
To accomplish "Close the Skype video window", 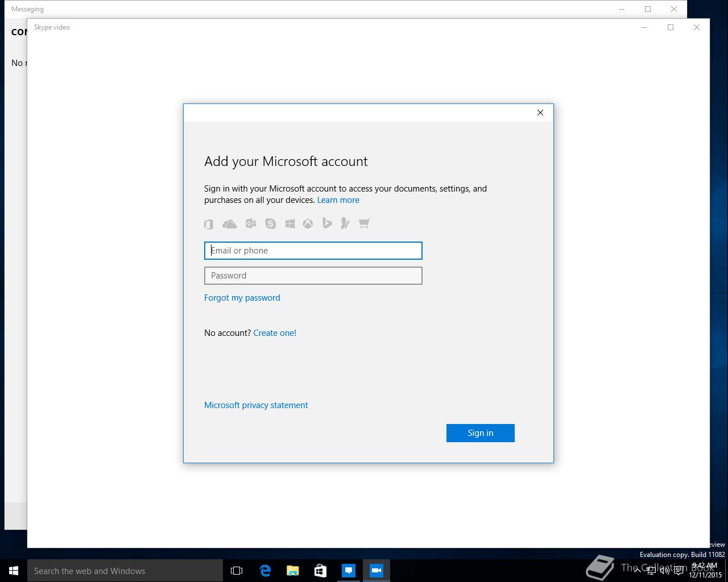I will [x=697, y=27].
